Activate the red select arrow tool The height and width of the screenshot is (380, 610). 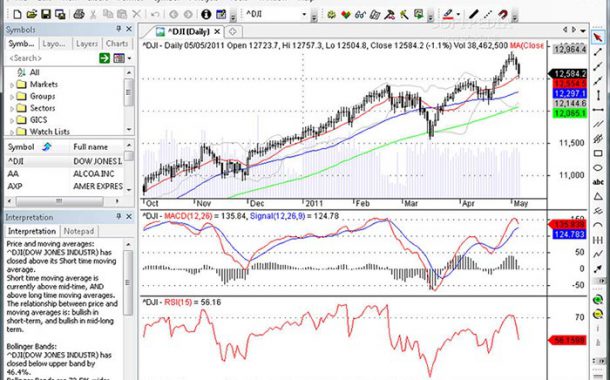(x=598, y=37)
